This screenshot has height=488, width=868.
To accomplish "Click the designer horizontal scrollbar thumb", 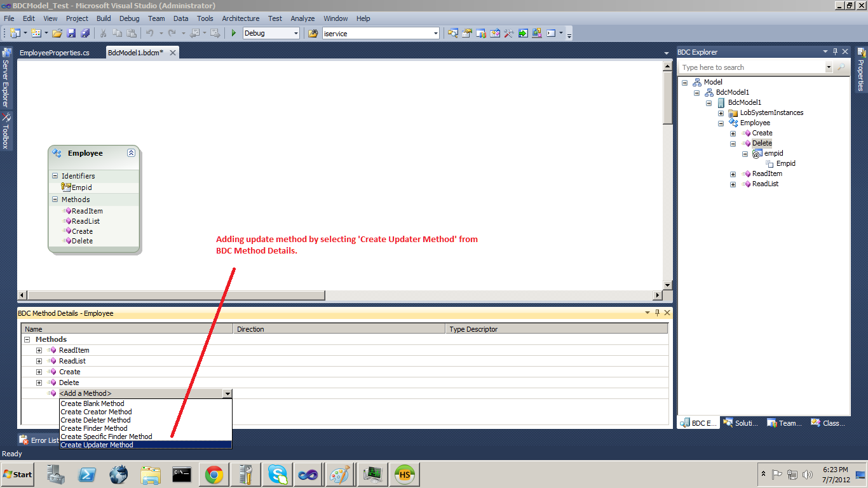I will [176, 295].
